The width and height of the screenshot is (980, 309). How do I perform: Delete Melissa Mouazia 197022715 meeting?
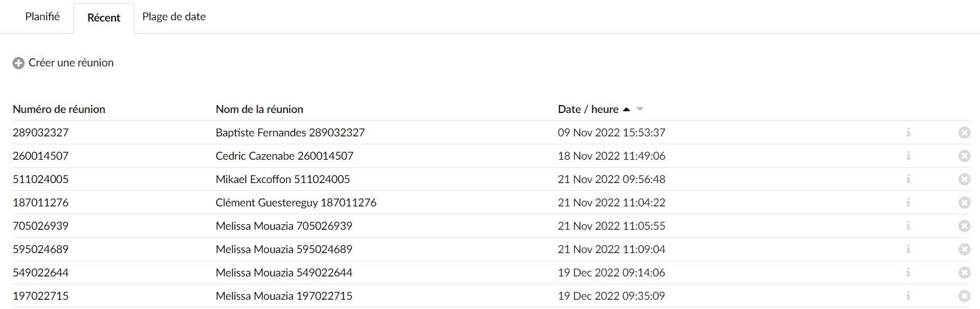point(965,296)
